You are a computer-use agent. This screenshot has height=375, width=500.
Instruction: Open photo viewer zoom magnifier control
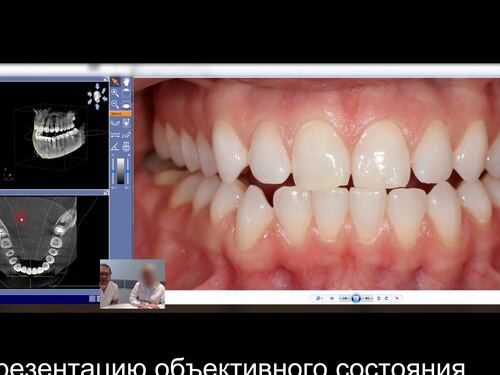[x=319, y=298]
